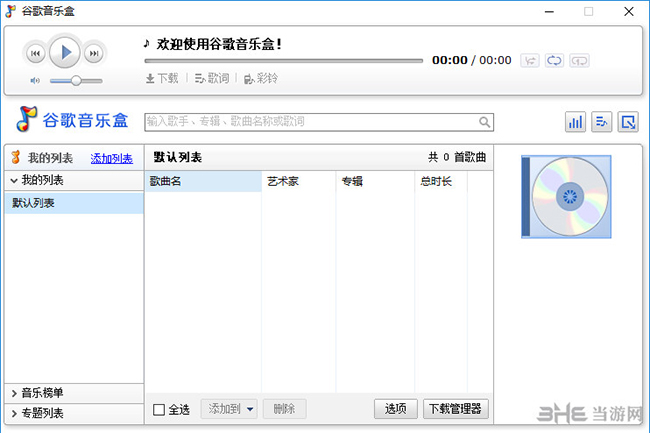This screenshot has height=433, width=650.
Task: Click the mini-mode window icon
Action: pos(628,122)
